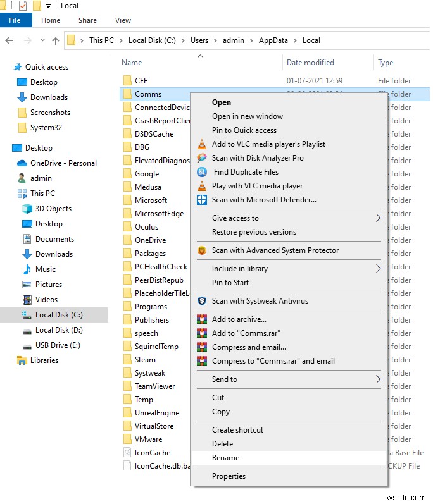
Task: Click the Advanced System Protector icon
Action: pos(202,250)
